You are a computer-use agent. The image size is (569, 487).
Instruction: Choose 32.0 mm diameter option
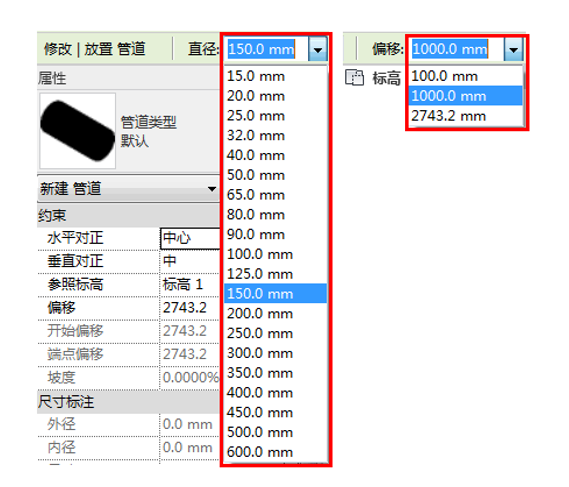(x=276, y=136)
